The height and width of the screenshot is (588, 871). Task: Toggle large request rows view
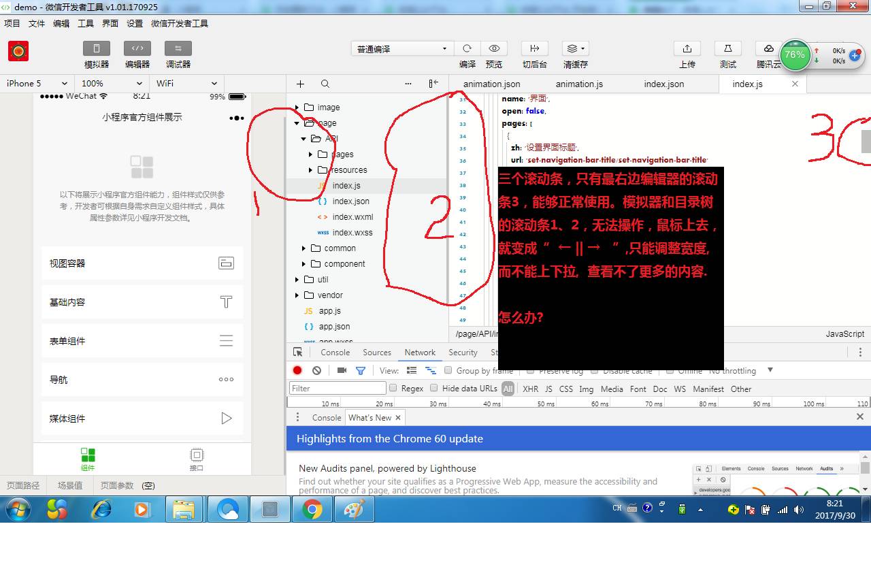412,370
